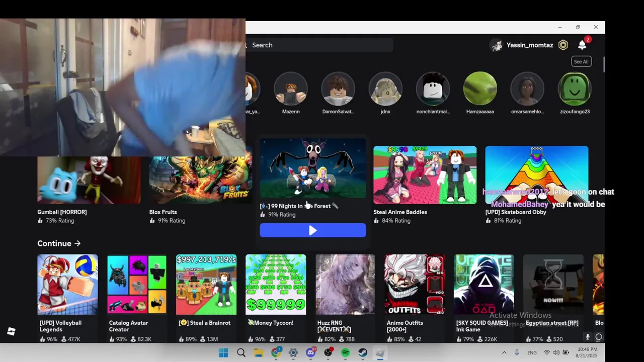This screenshot has height=362, width=644.
Task: Open friend nonchlantmal avatar
Action: [x=433, y=89]
